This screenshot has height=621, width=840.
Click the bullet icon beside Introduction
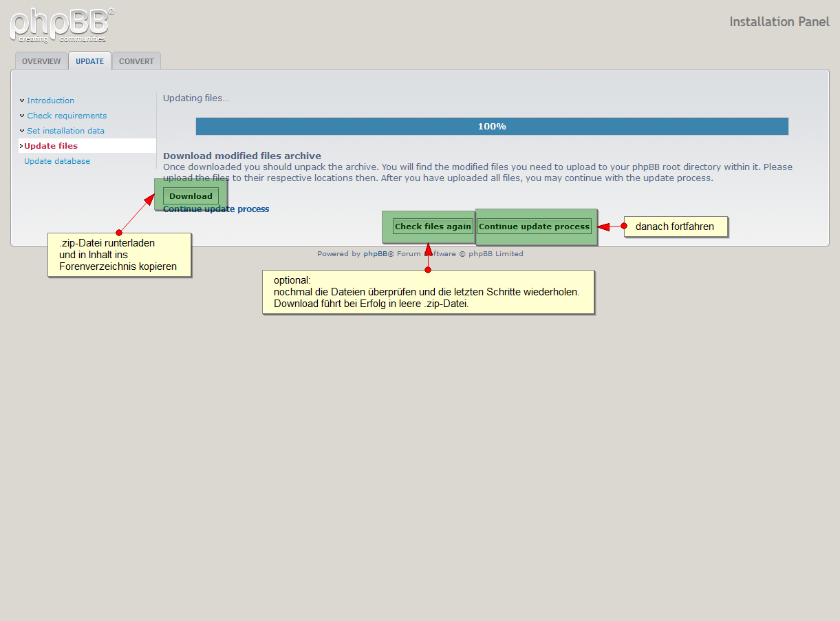22,101
